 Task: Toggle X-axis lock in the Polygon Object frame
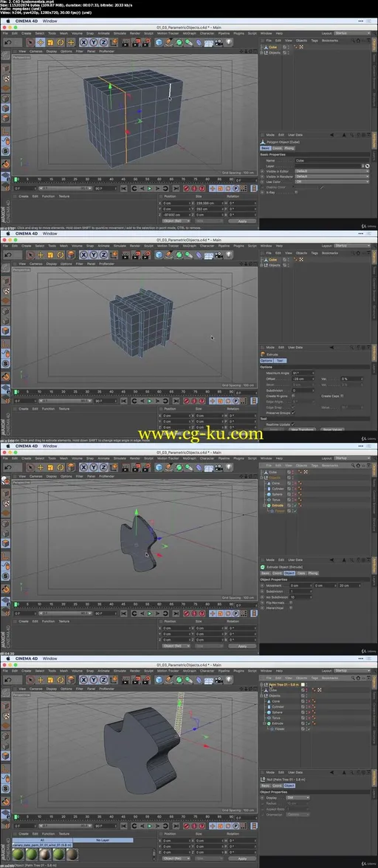click(83, 42)
